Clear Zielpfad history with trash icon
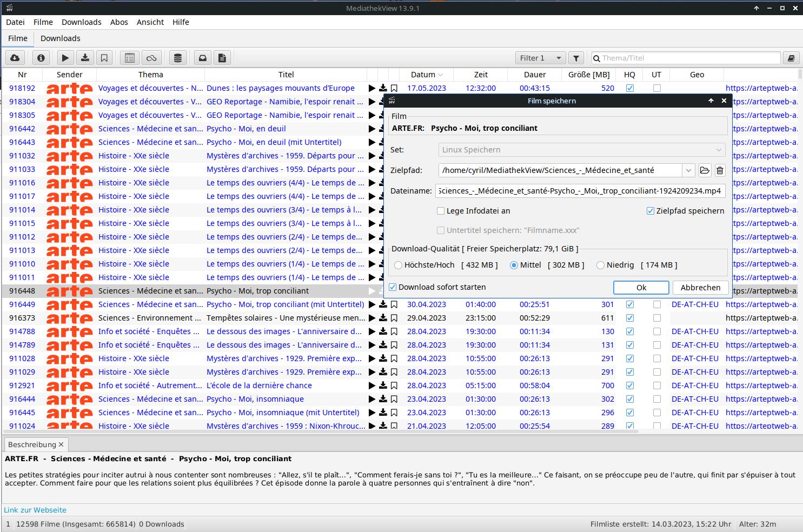 [x=720, y=170]
